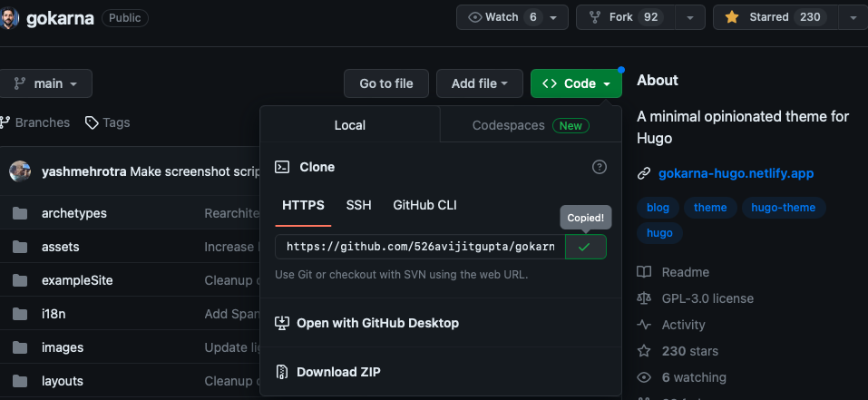Select the SSH clone tab
868x400 pixels.
pos(358,206)
